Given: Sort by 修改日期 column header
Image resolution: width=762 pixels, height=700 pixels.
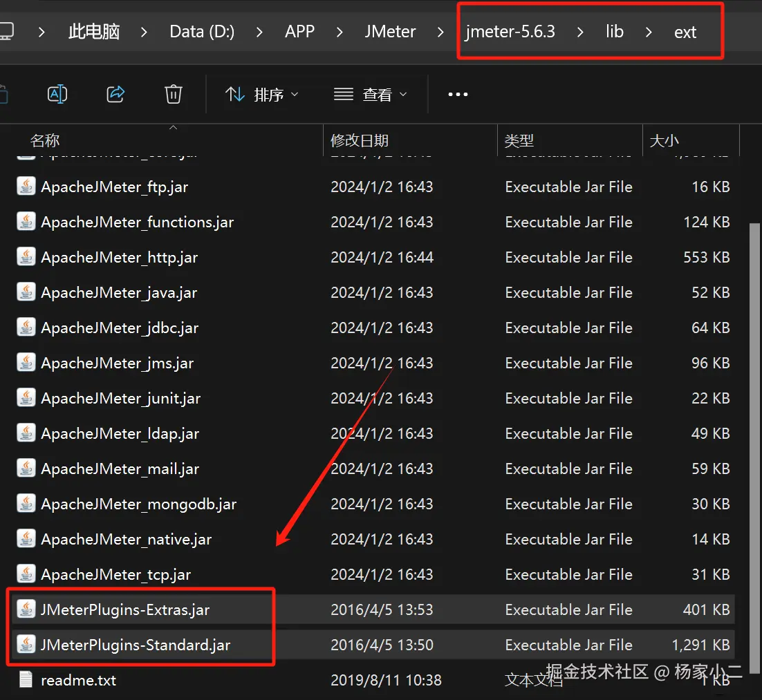Looking at the screenshot, I should [x=360, y=140].
